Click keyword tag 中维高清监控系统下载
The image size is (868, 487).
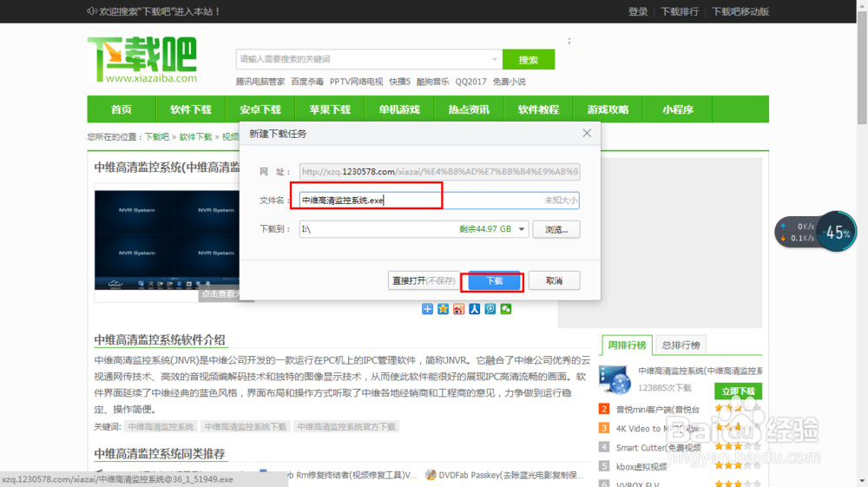(x=246, y=427)
